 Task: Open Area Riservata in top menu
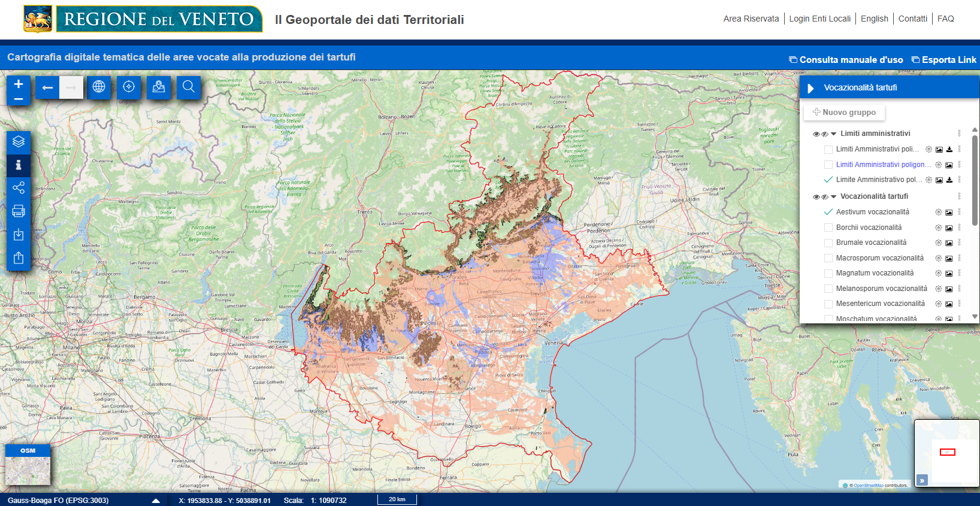(x=751, y=19)
